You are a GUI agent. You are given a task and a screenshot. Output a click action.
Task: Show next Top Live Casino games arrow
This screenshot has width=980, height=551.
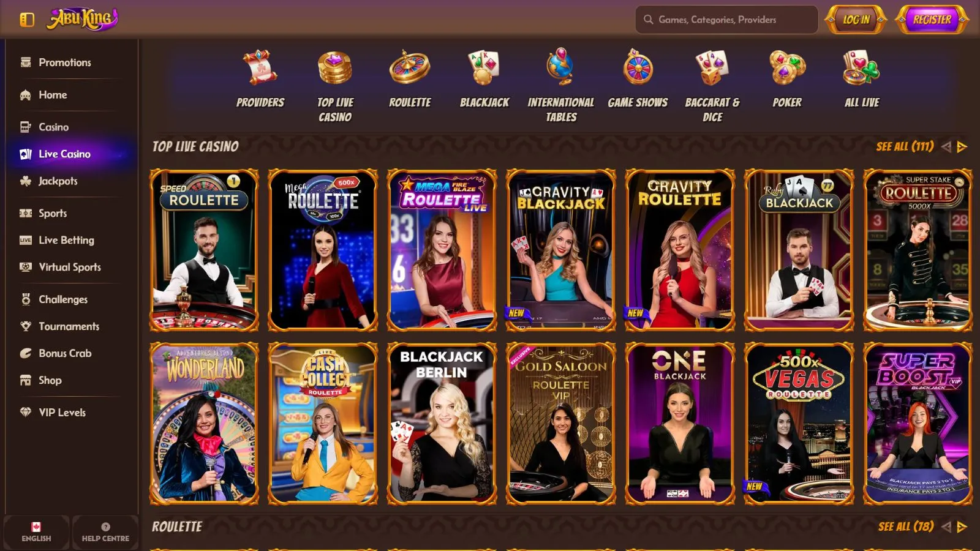[x=962, y=147]
